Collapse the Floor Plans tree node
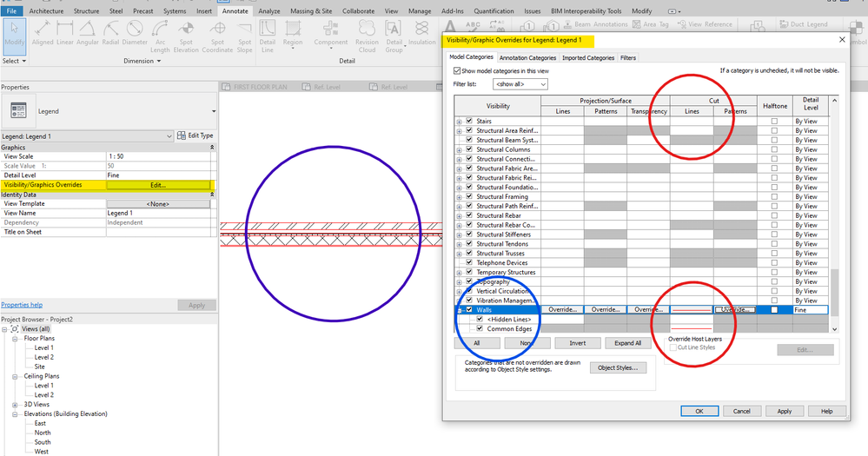The height and width of the screenshot is (456, 868). pos(16,338)
